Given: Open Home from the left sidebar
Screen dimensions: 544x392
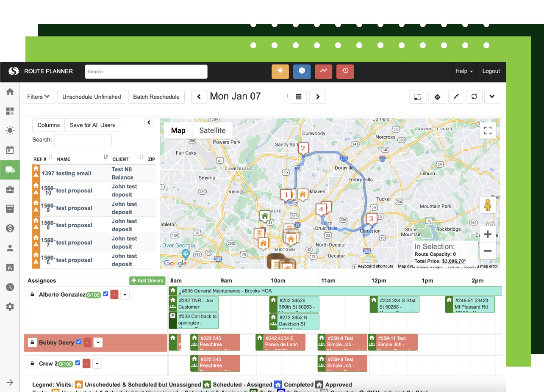Looking at the screenshot, I should [x=10, y=91].
